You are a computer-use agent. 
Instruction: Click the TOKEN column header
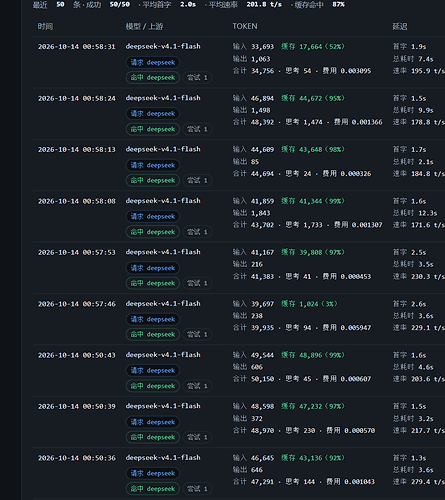point(245,26)
